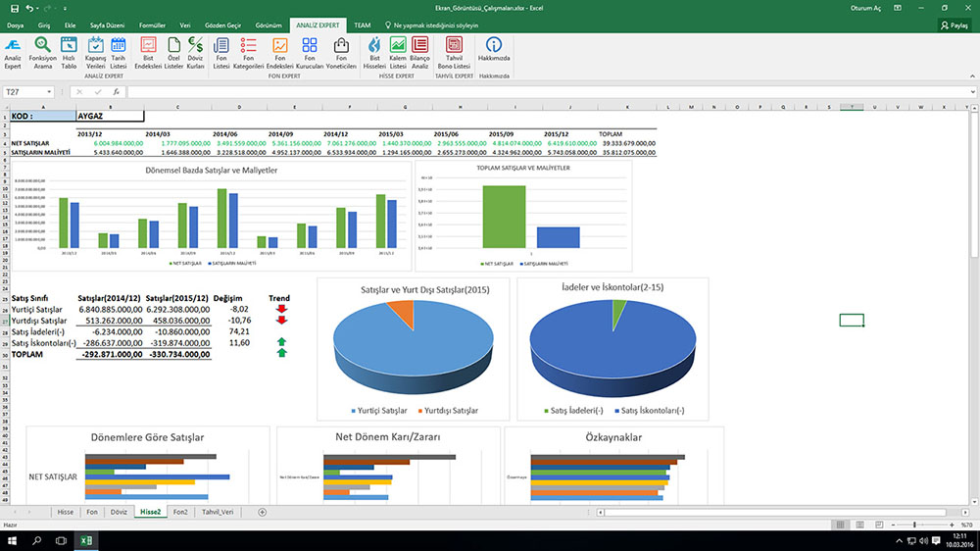Viewport: 980px width, 551px height.
Task: Select cell with 6.840.885.000,00
Action: coord(110,309)
